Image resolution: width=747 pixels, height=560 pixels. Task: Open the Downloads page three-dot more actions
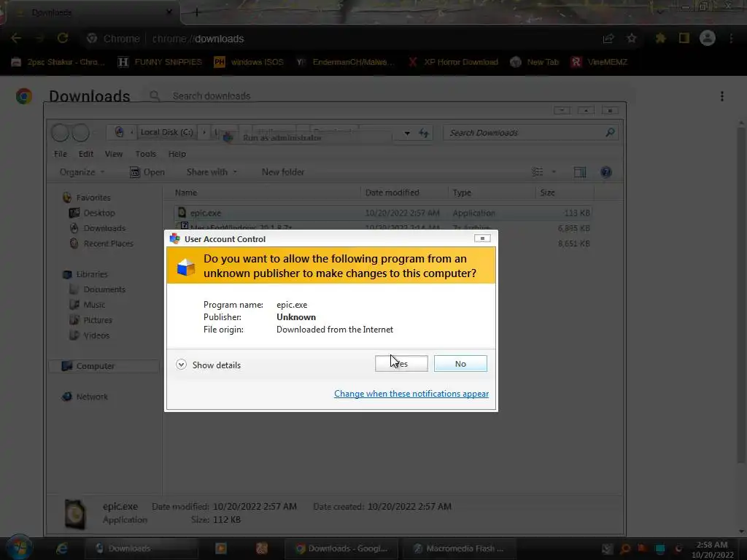722,96
